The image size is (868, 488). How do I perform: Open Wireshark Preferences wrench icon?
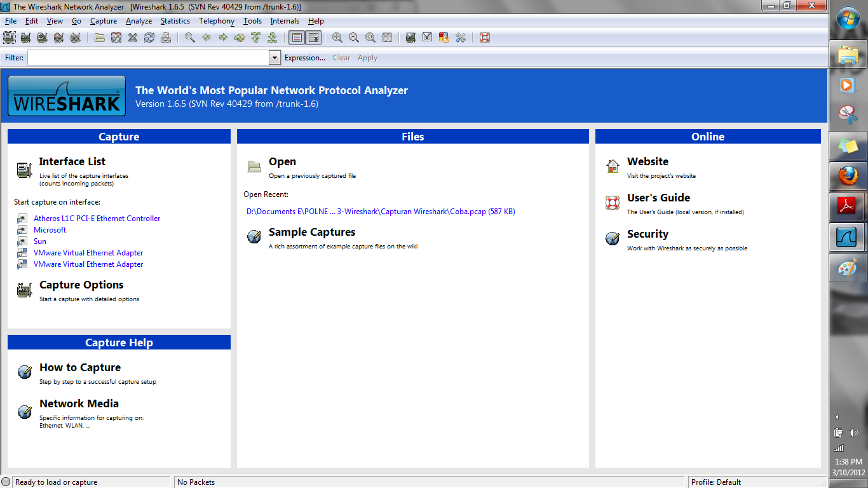click(459, 37)
